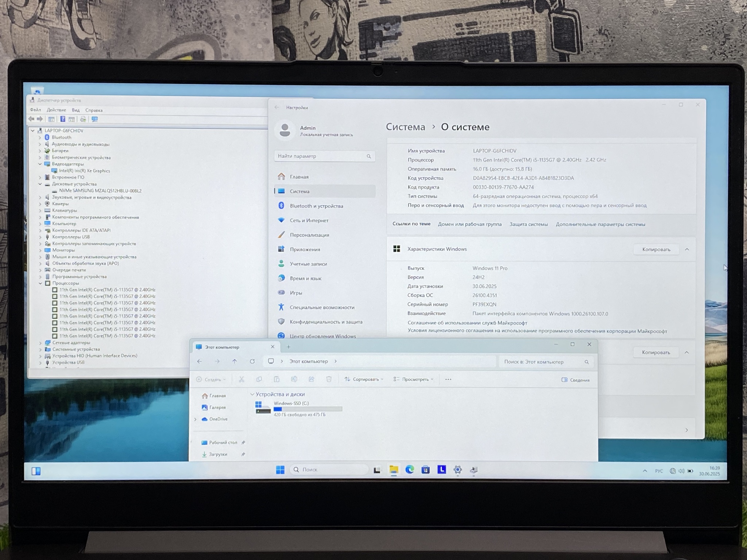Click the refresh button in File Explorer
747x560 pixels.
tap(252, 361)
